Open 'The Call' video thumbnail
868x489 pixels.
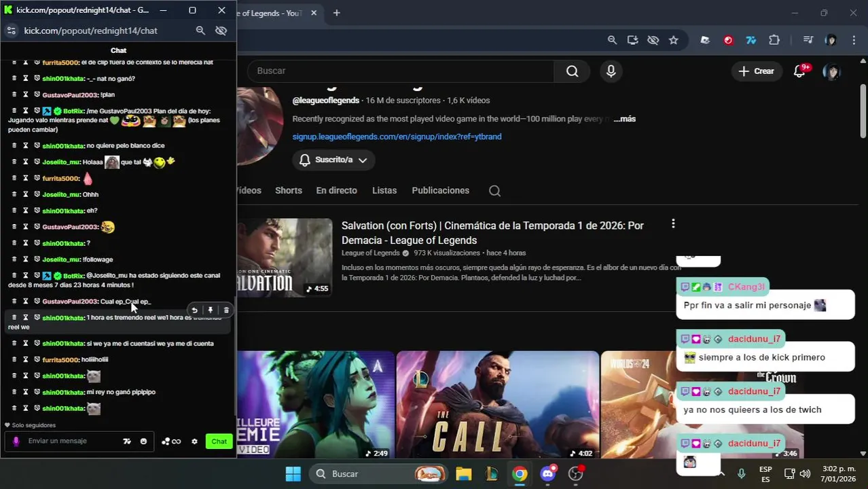(x=497, y=404)
